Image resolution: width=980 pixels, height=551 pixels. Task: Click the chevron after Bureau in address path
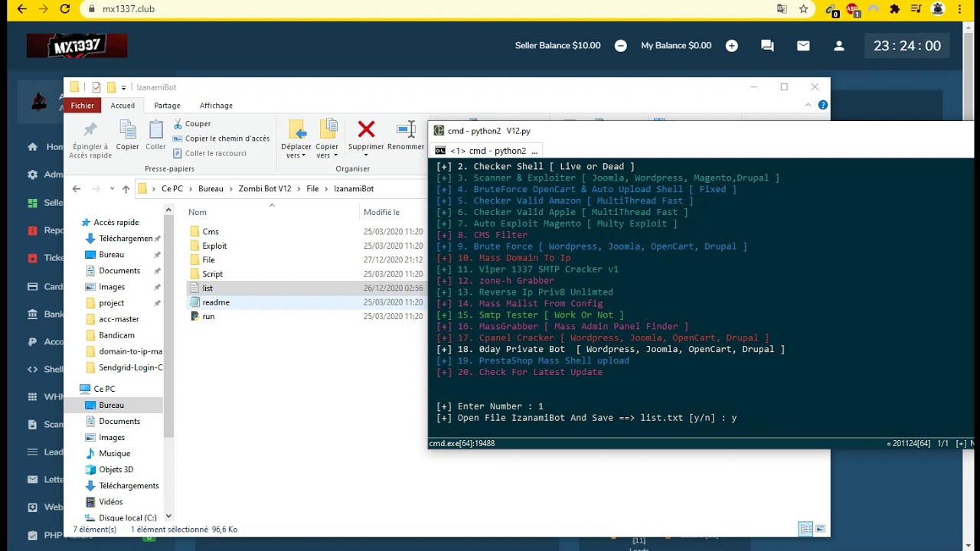click(x=231, y=188)
